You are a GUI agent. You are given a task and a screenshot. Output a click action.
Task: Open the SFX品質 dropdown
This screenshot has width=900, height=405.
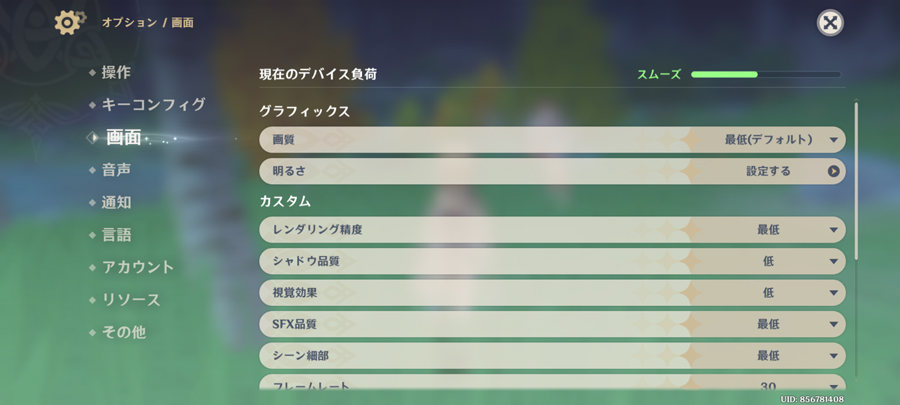552,325
